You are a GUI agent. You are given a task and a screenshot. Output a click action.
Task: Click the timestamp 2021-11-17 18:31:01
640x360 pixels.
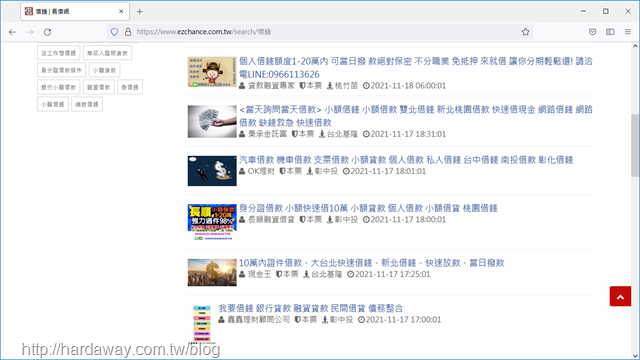(x=408, y=134)
